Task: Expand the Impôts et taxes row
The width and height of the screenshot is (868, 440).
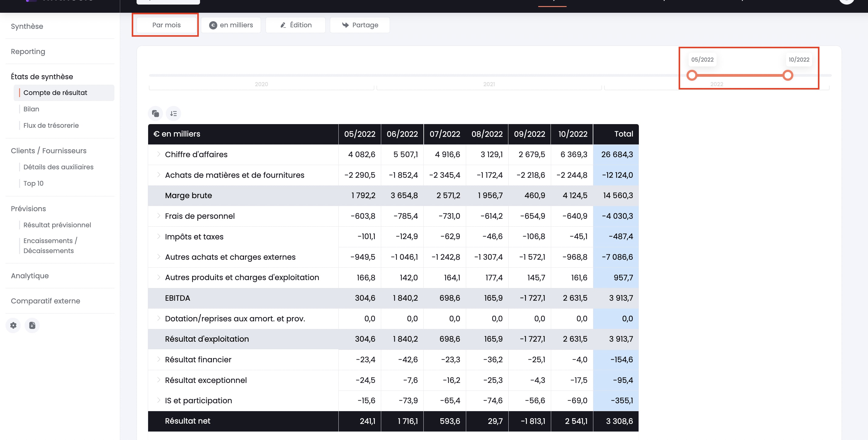Action: [159, 236]
